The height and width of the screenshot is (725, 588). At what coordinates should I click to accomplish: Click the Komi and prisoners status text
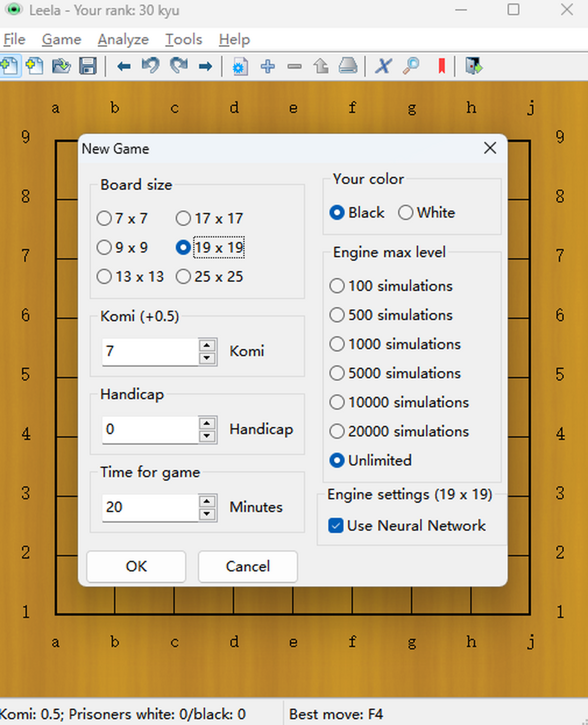pyautogui.click(x=122, y=714)
